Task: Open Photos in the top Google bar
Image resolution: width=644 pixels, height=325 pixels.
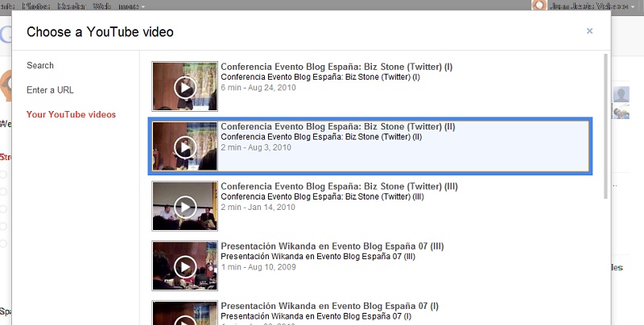Action: (36, 6)
